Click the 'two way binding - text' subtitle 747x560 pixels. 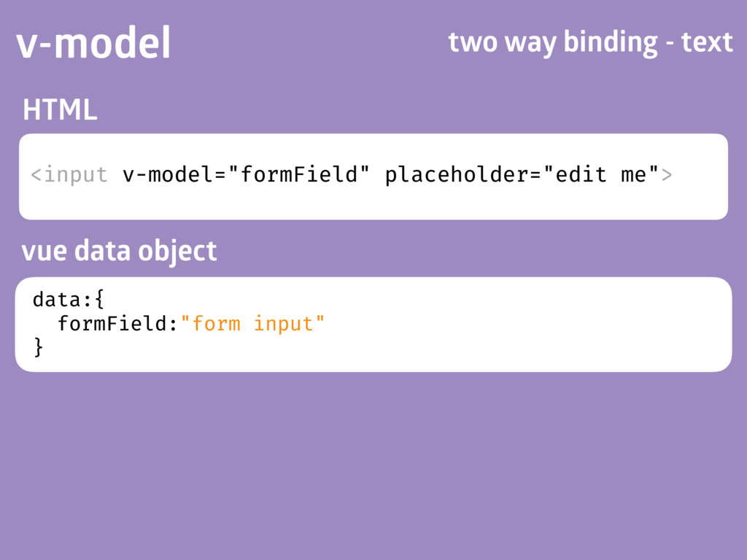[x=590, y=42]
